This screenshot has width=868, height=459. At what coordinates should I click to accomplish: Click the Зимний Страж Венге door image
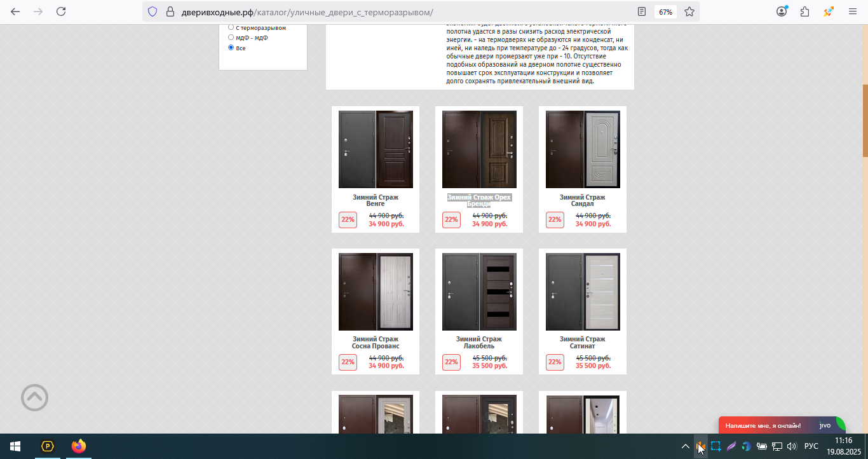(x=376, y=149)
